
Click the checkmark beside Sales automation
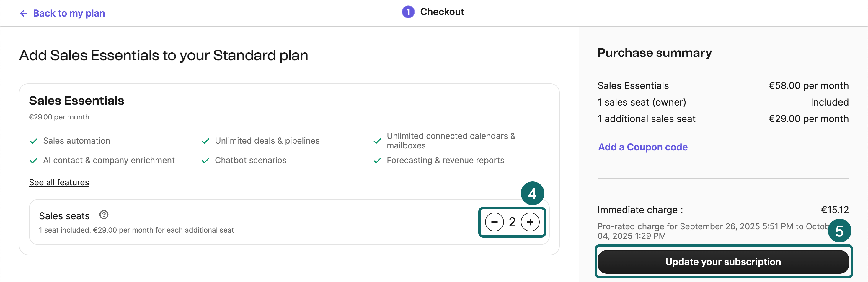pos(34,141)
